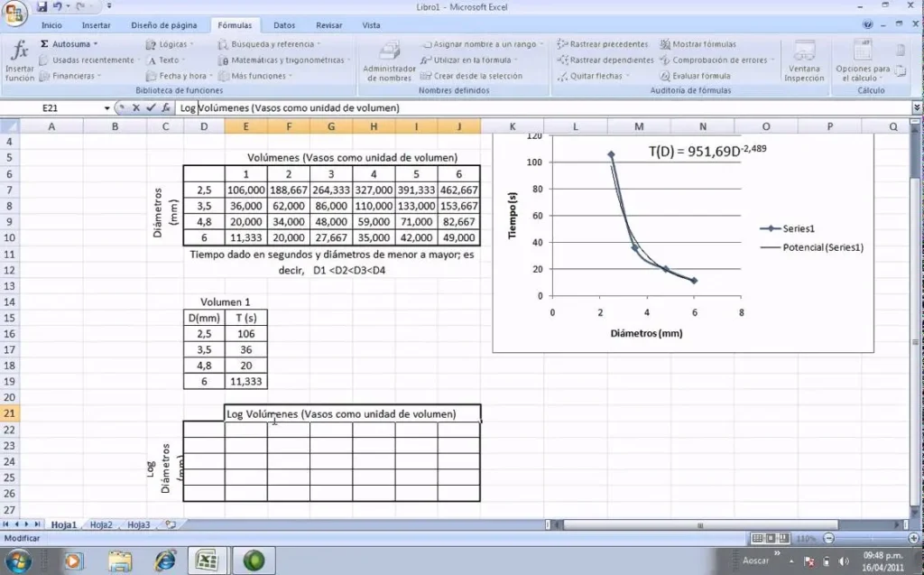Insert a new worksheet tab

coord(170,524)
